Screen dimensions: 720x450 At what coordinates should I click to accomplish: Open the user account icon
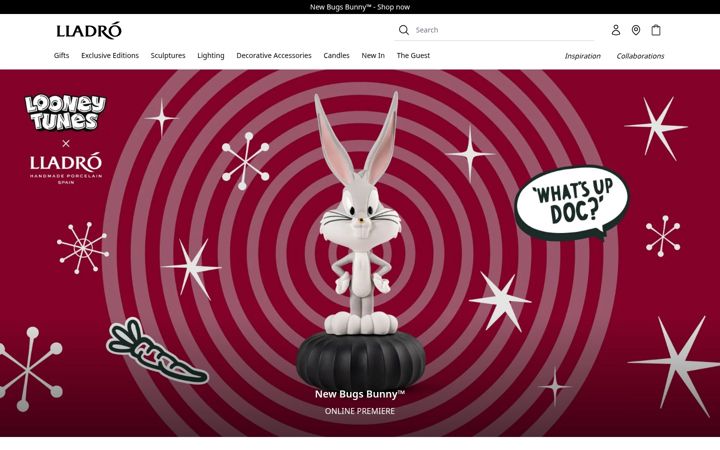tap(616, 30)
